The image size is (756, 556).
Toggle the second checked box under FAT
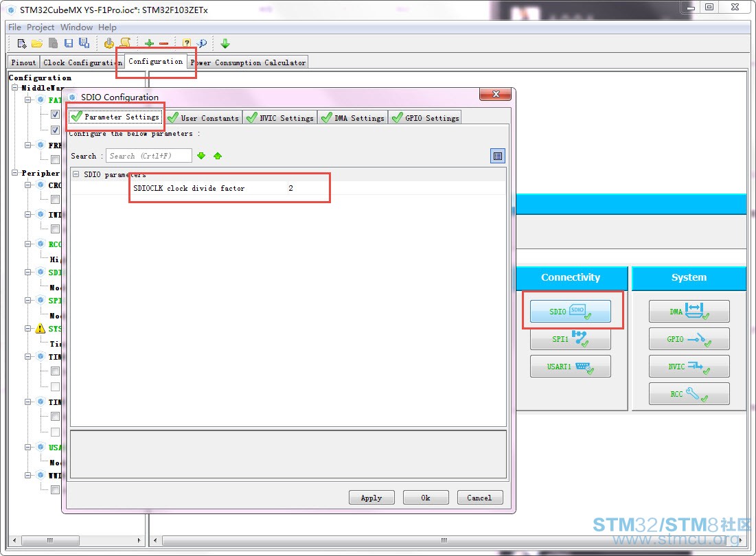point(55,130)
